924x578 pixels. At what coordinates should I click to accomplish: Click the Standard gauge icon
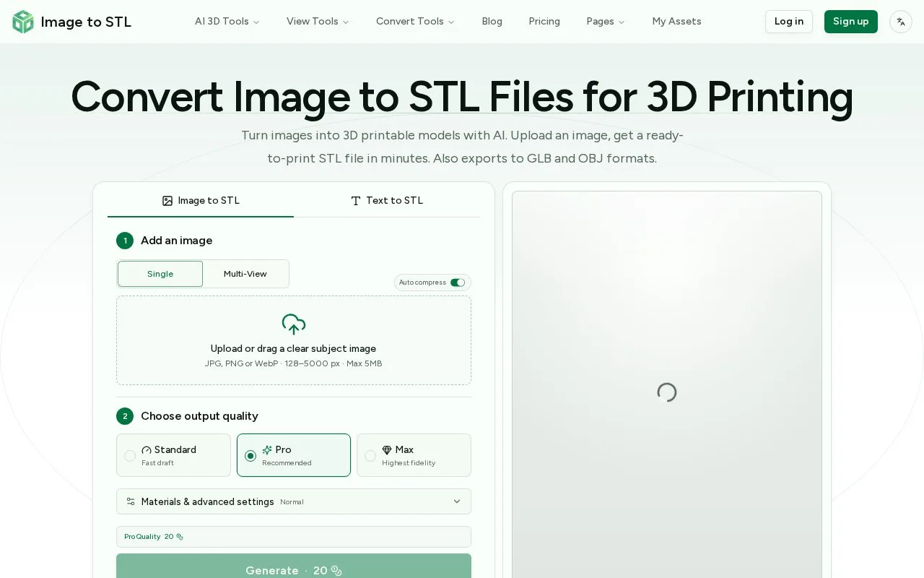[147, 450]
